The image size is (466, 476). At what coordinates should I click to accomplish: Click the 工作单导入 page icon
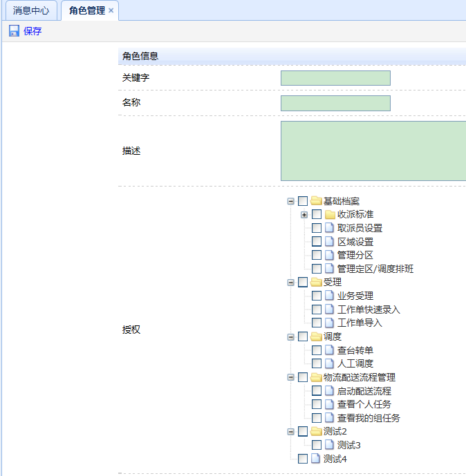(x=329, y=323)
